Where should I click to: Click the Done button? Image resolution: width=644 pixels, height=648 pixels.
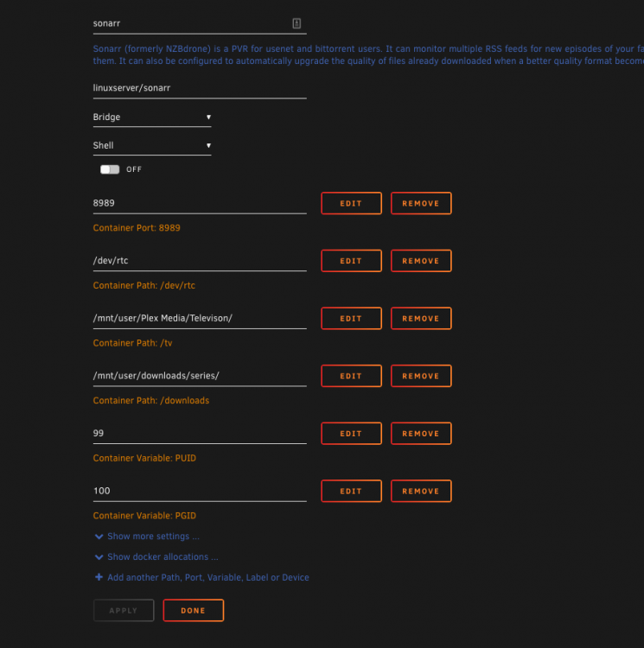point(194,610)
